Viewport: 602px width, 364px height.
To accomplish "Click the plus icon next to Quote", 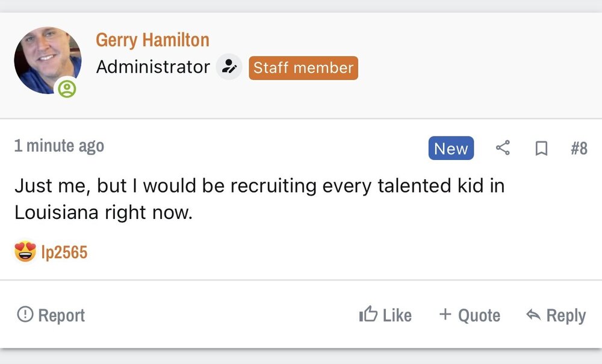I will [445, 314].
